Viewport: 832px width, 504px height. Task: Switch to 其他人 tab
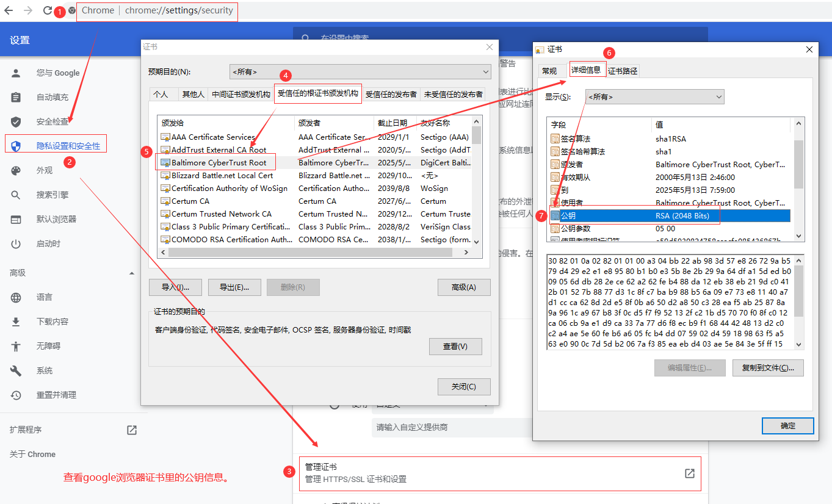click(193, 94)
